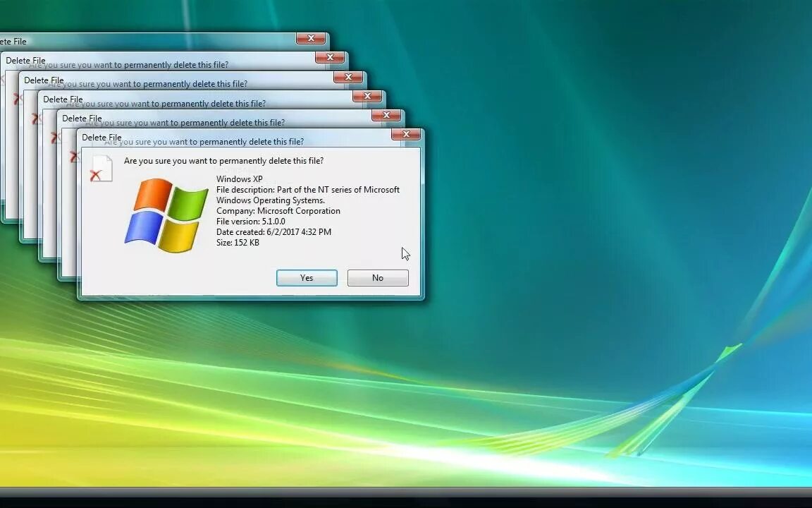Click the 'Windows Operating Systems.' line

271,200
